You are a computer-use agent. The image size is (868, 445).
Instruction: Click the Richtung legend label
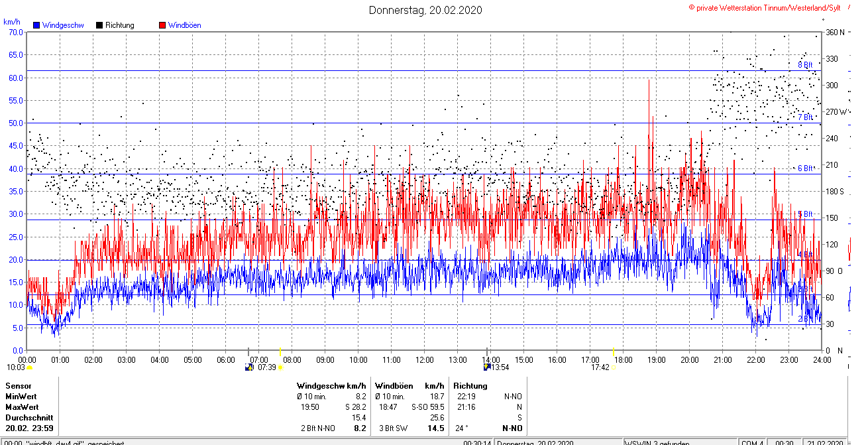click(120, 25)
